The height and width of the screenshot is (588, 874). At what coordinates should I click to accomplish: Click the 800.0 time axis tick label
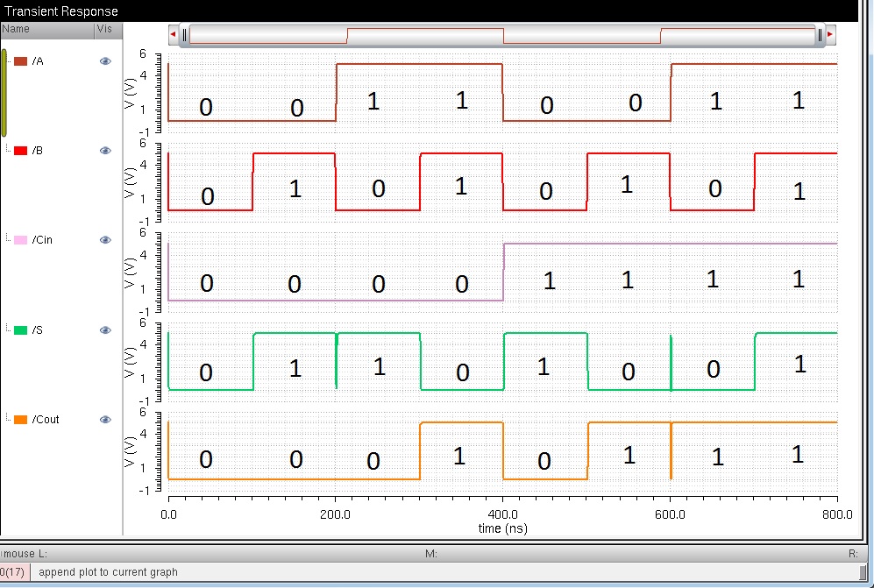[x=837, y=514]
